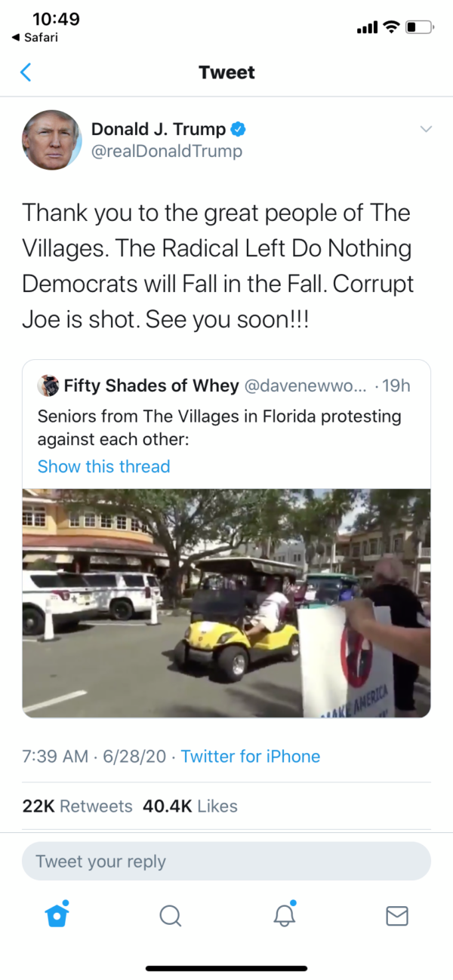Return to Safari via back breadcrumb

pos(35,37)
